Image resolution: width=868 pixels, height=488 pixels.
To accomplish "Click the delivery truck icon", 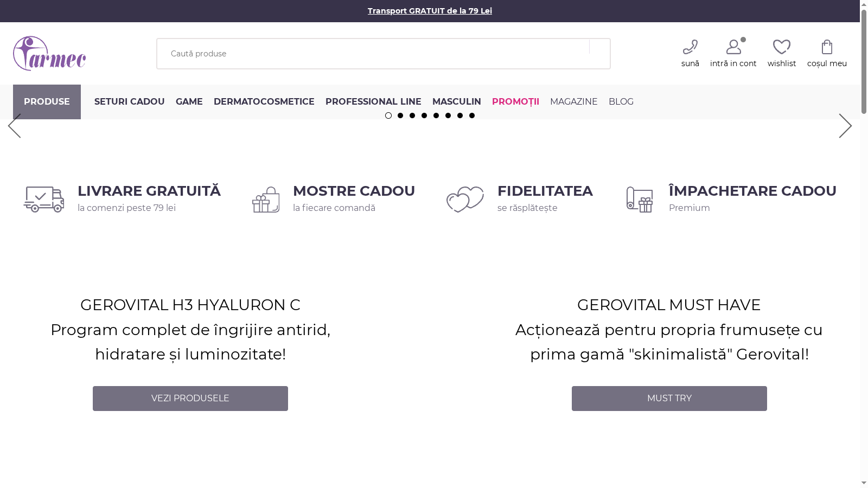I will pos(44,200).
